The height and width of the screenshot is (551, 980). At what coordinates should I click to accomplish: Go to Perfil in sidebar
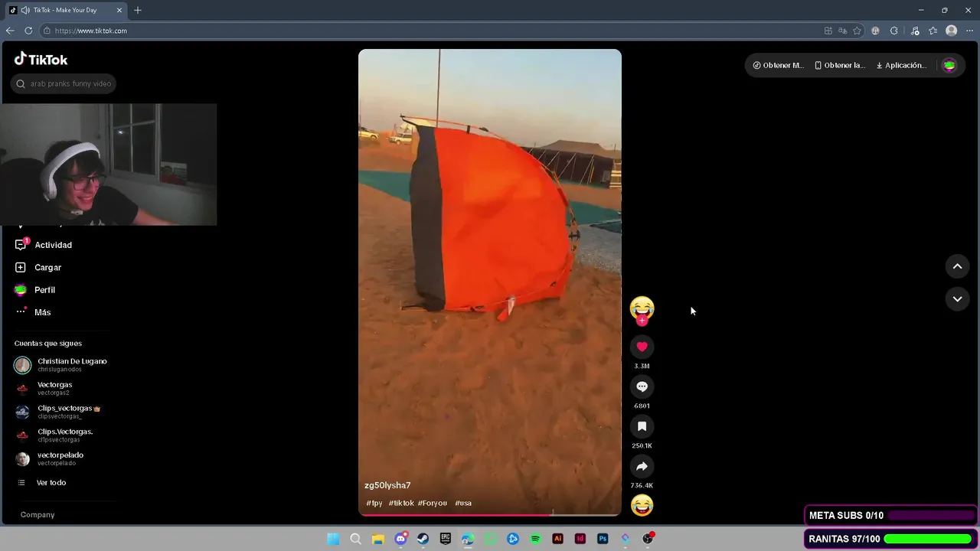point(34,290)
